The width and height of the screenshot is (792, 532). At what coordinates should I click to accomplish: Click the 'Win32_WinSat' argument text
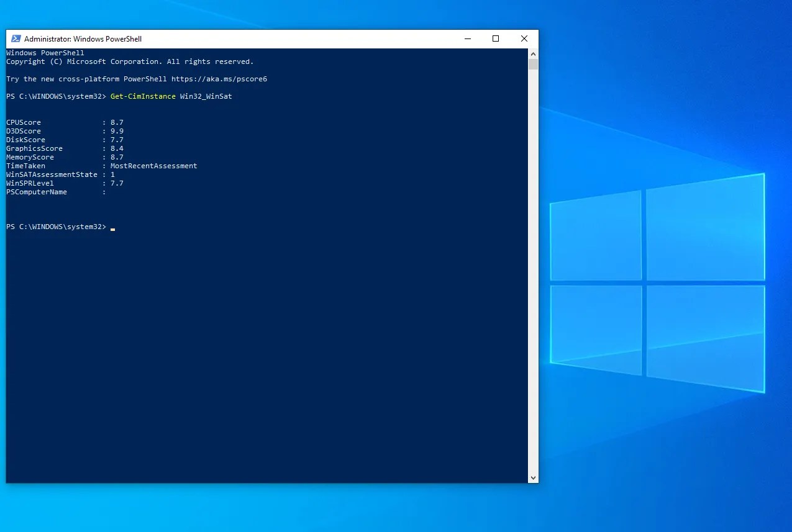pyautogui.click(x=206, y=96)
